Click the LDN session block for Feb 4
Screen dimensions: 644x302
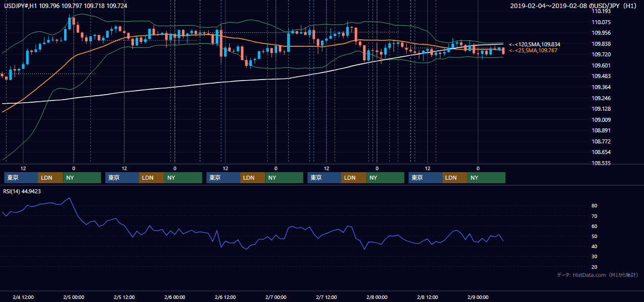pos(51,178)
